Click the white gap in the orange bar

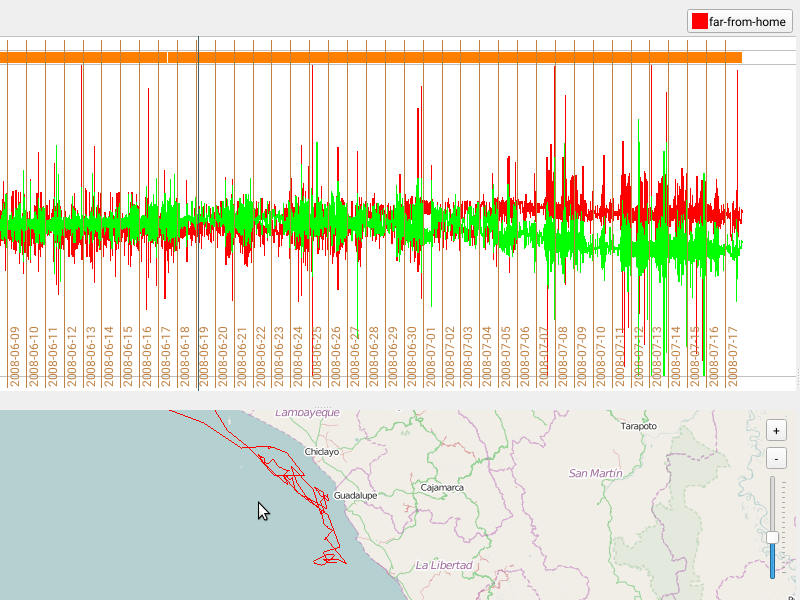[x=167, y=57]
